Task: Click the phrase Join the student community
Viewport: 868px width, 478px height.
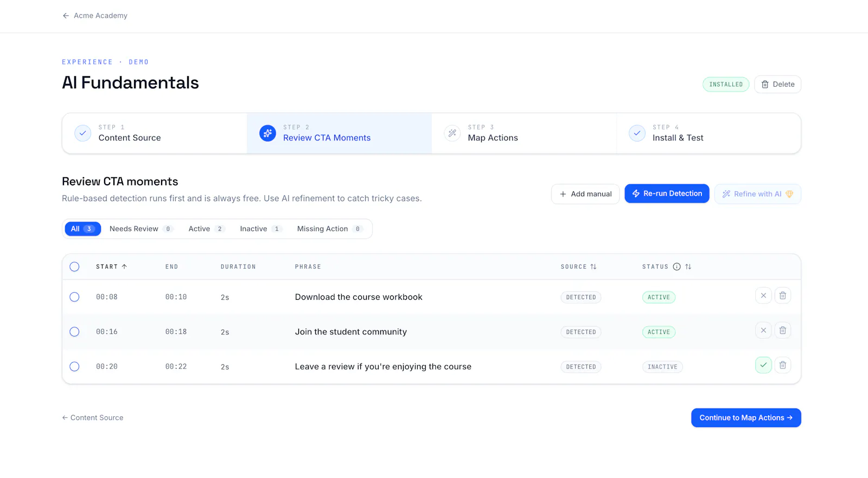Action: click(x=351, y=332)
